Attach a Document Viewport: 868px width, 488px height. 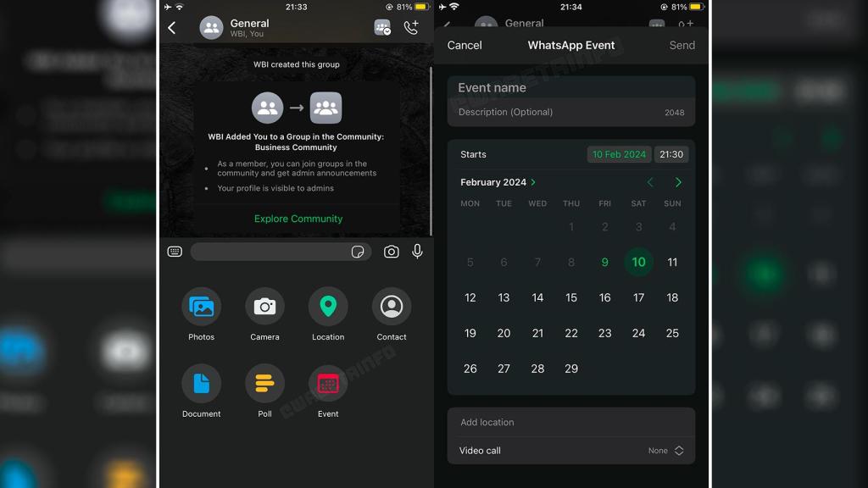(x=202, y=383)
